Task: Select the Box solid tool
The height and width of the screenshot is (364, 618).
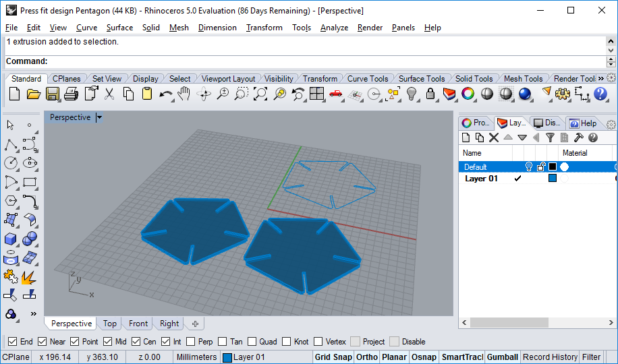Action: click(x=11, y=239)
